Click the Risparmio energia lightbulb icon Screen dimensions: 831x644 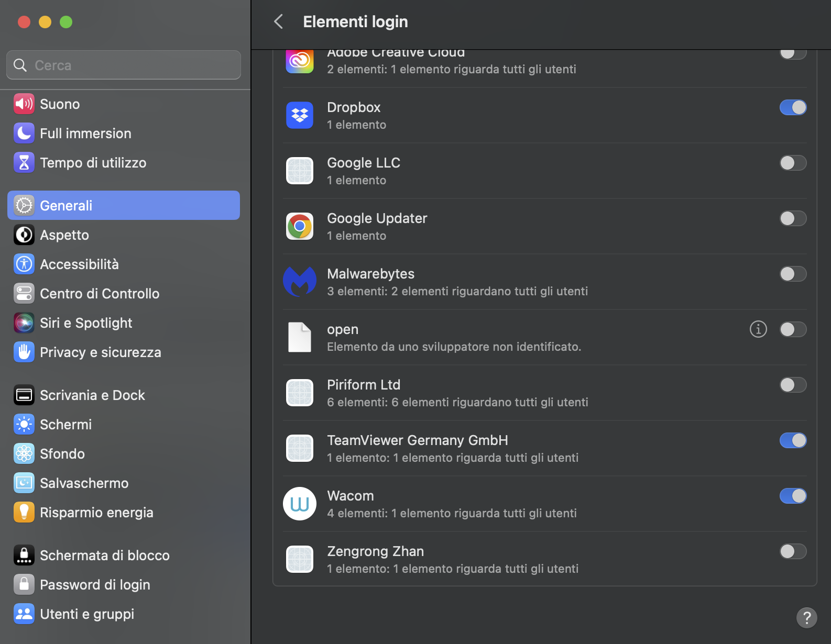(x=24, y=512)
